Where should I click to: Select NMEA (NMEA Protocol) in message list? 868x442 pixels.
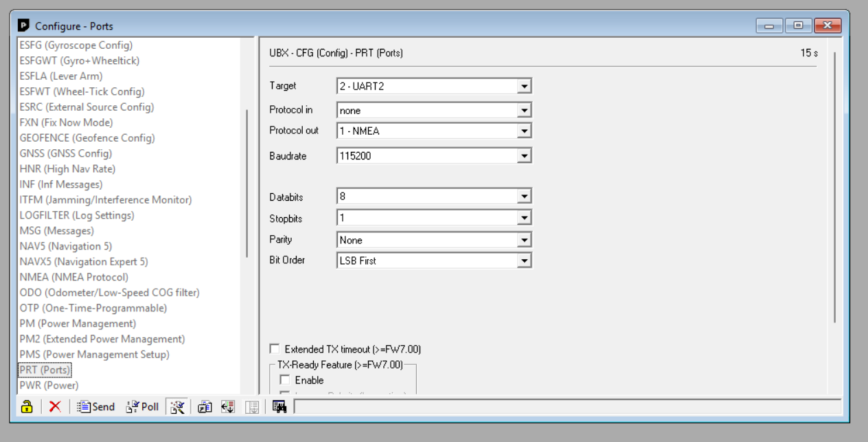tap(73, 277)
